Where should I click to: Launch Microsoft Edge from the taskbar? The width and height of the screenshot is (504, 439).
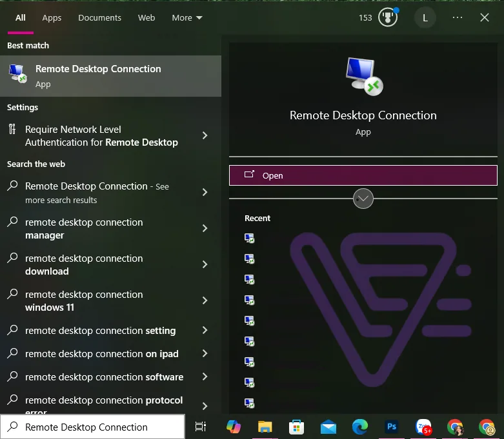[x=359, y=427]
